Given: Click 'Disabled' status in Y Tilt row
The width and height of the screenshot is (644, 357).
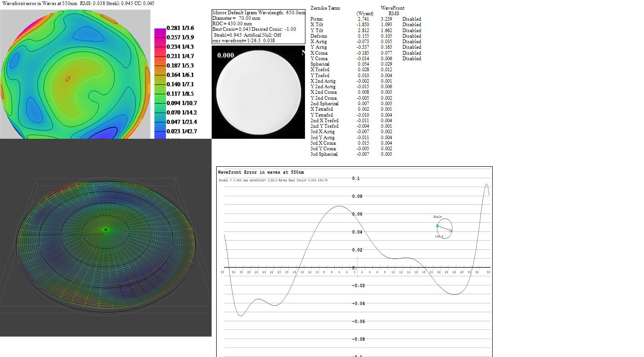Looking at the screenshot, I should click(412, 30).
